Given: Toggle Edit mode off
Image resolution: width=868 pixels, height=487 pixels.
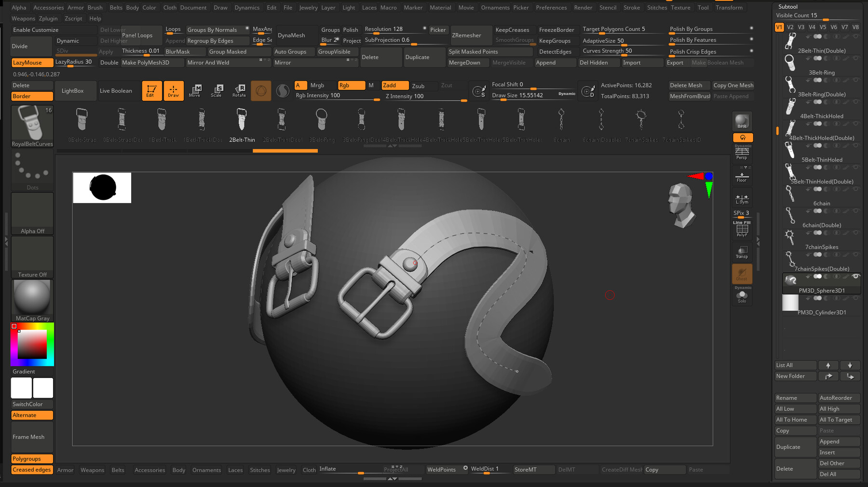Looking at the screenshot, I should point(151,90).
